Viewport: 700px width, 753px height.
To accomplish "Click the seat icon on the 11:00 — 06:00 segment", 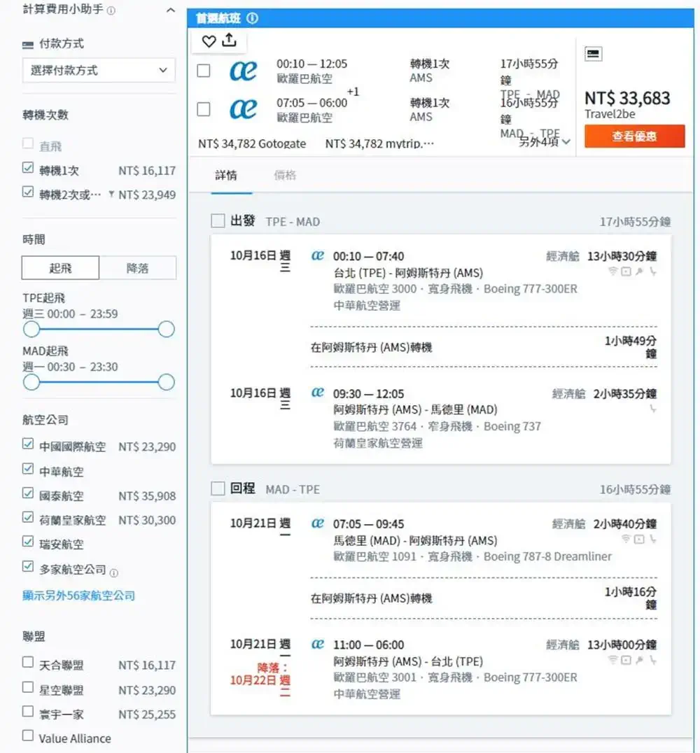I will 652,660.
